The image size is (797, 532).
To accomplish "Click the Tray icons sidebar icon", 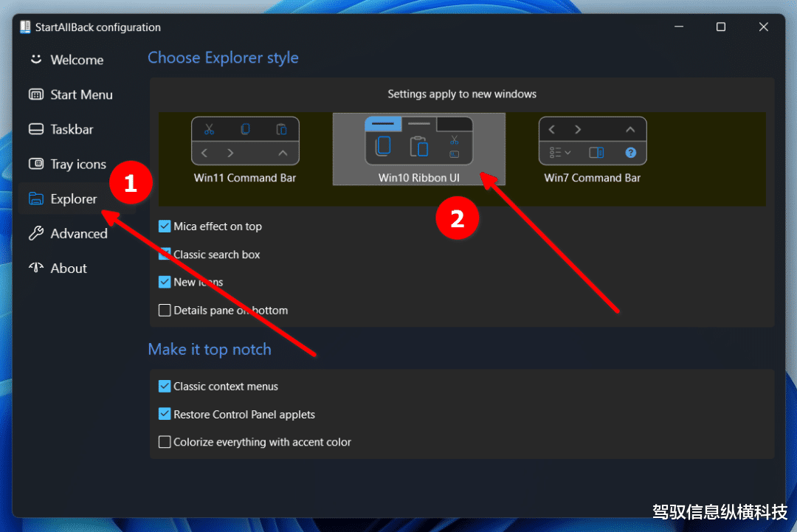I will [36, 164].
